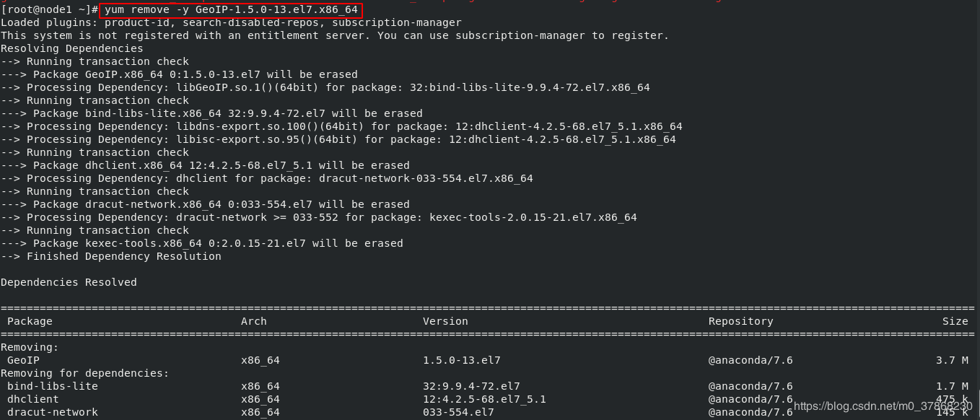Click the "Version" column header
The image size is (980, 420).
pos(445,321)
